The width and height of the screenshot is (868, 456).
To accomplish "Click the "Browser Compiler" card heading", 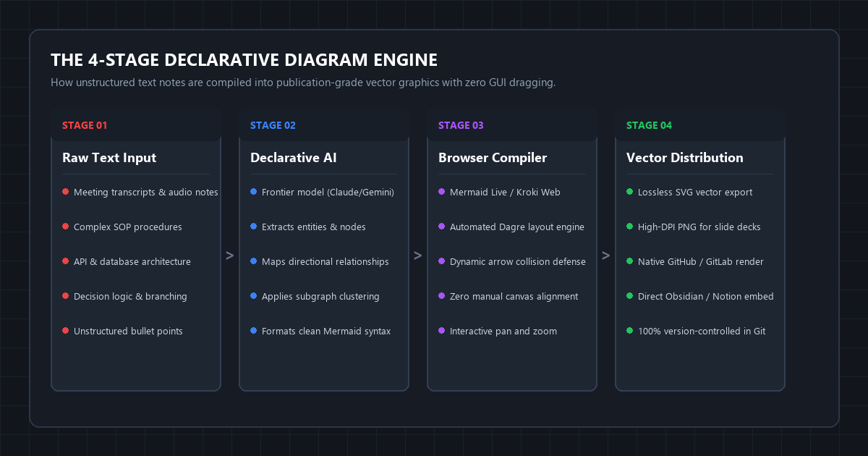I will (x=493, y=158).
